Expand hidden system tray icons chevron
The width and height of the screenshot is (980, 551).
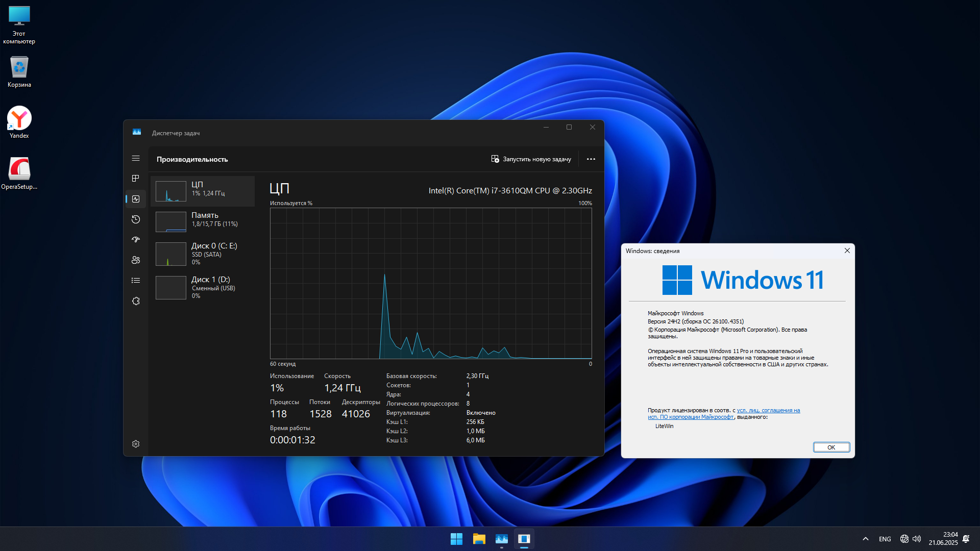[865, 539]
